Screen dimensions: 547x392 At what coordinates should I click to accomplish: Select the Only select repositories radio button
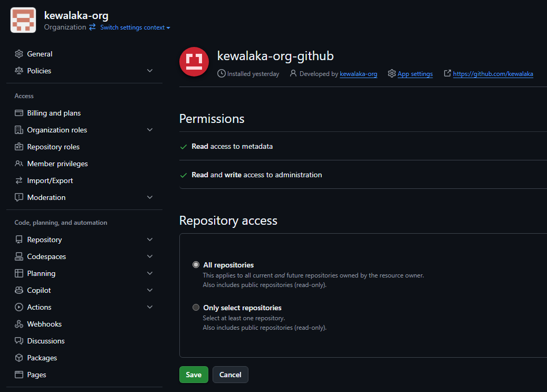(x=196, y=307)
